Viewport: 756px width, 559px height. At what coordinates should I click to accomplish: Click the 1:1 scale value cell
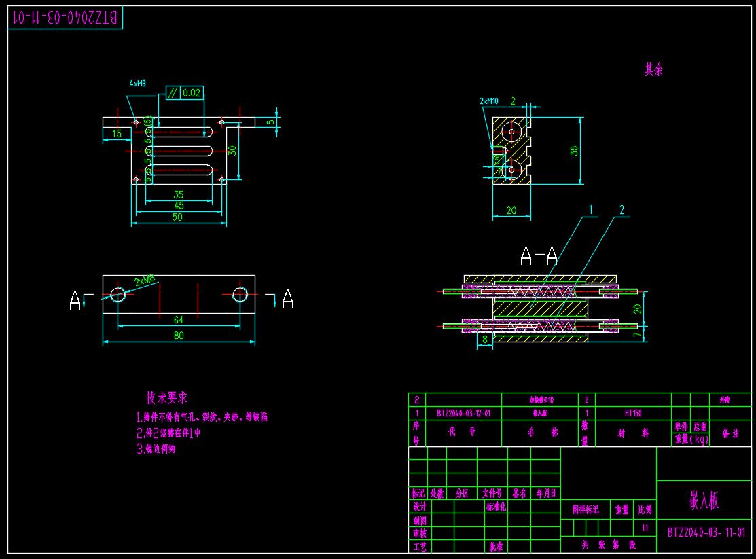coord(645,528)
